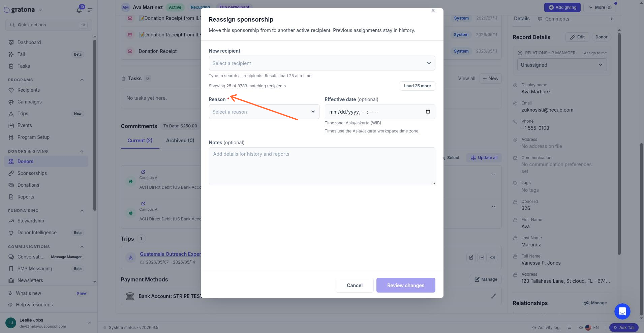Switch to the Details tab
The height and width of the screenshot is (333, 644).
tap(522, 19)
